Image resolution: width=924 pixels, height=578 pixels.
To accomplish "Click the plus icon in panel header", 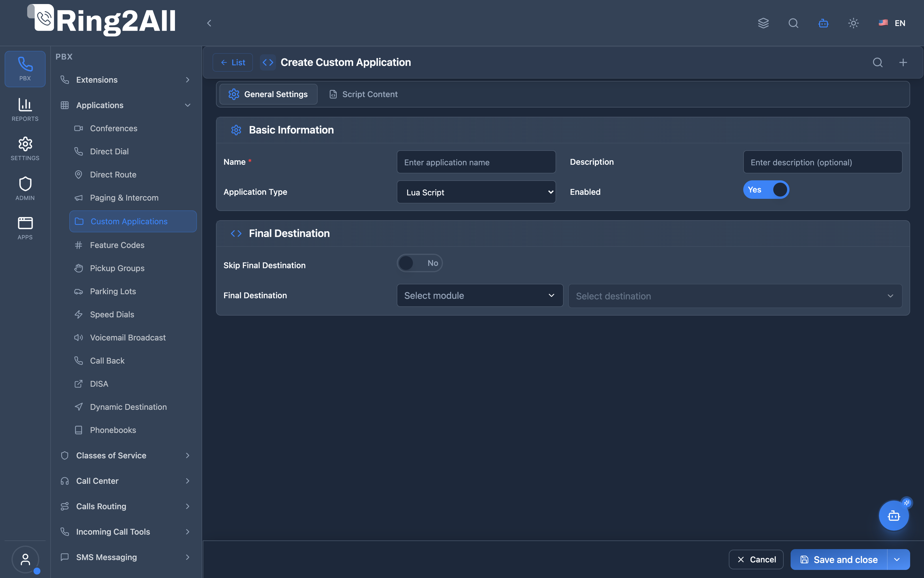I will [x=903, y=62].
